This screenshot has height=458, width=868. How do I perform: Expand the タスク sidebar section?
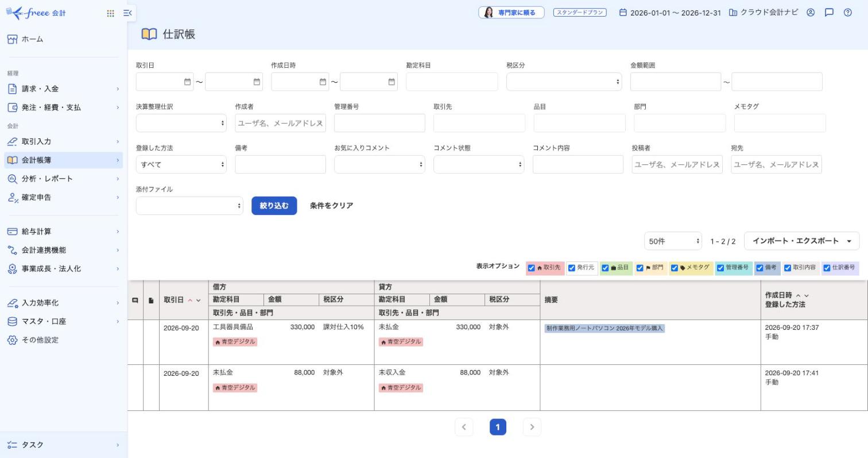[x=63, y=445]
